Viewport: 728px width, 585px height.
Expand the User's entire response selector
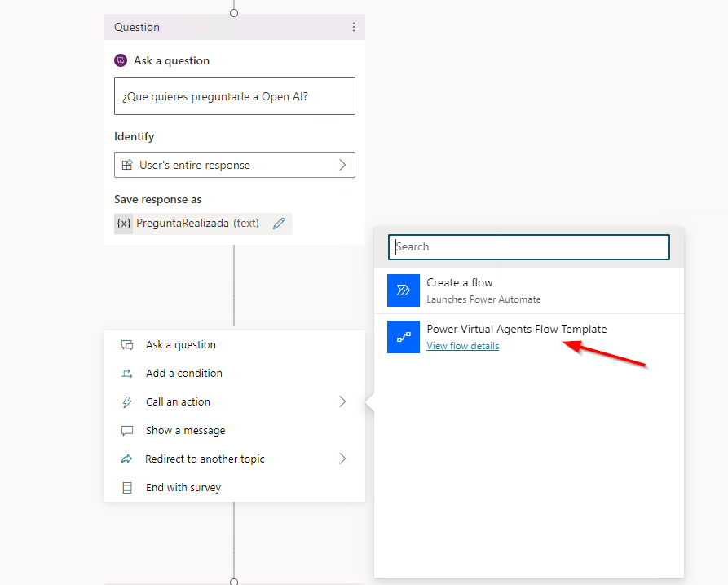pyautogui.click(x=342, y=165)
